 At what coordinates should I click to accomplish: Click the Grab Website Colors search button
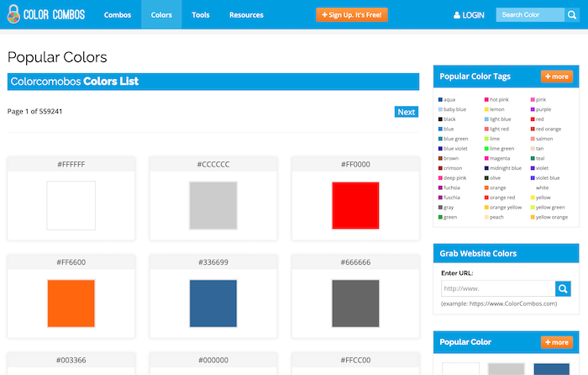564,289
